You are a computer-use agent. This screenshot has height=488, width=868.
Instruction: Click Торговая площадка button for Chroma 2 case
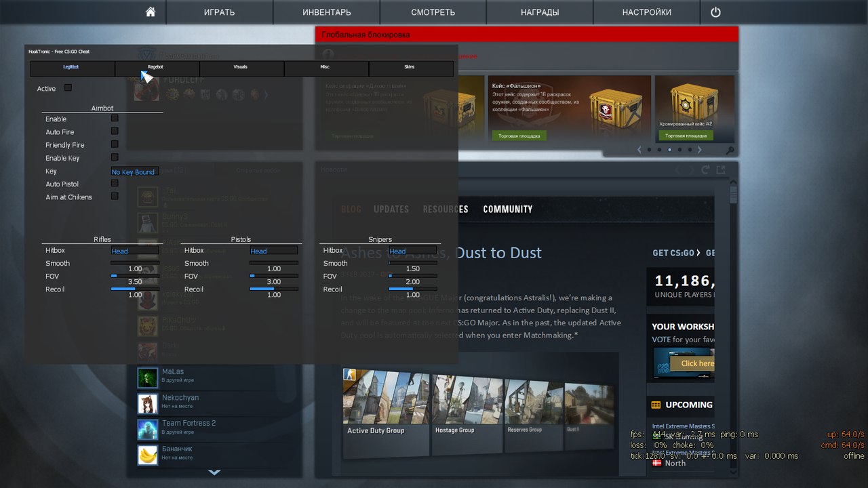(x=686, y=136)
